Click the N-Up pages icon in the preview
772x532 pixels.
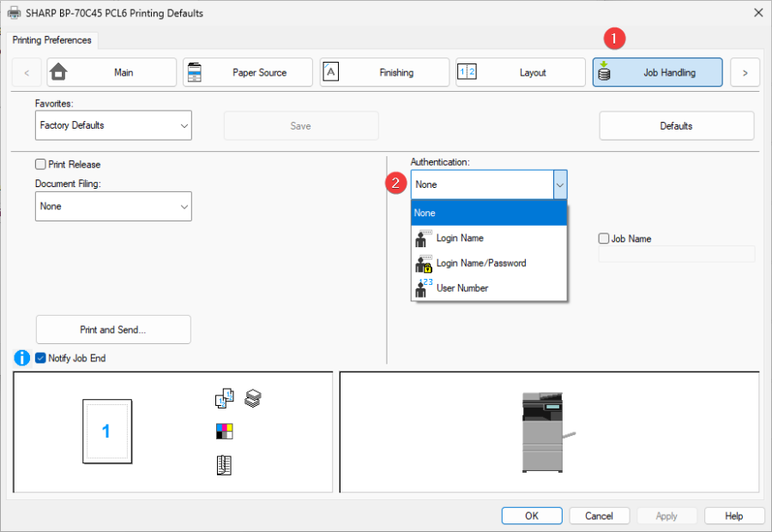coord(223,398)
